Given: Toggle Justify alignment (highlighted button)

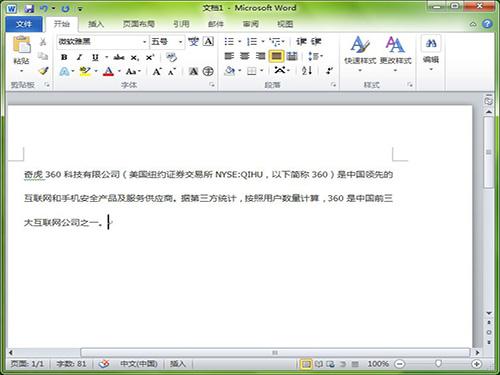Looking at the screenshot, I should [276, 56].
